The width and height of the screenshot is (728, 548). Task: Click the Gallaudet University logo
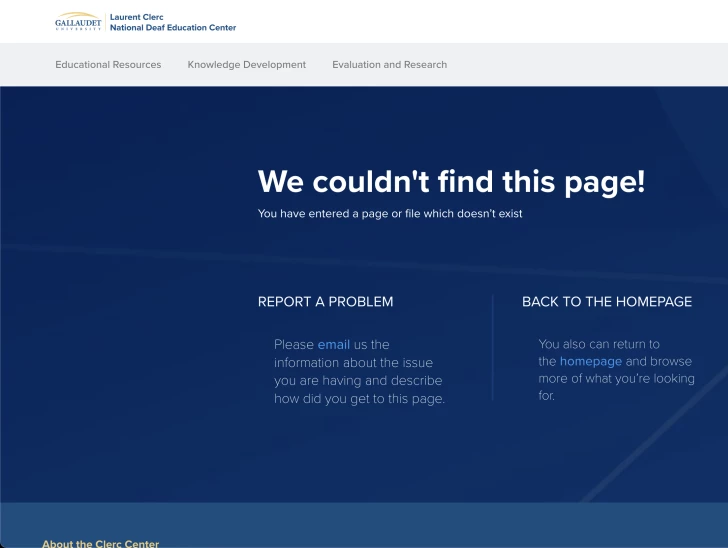pyautogui.click(x=78, y=22)
